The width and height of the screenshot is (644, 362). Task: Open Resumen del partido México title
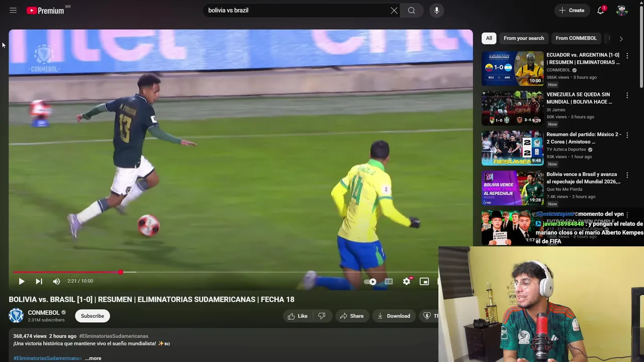pyautogui.click(x=584, y=138)
